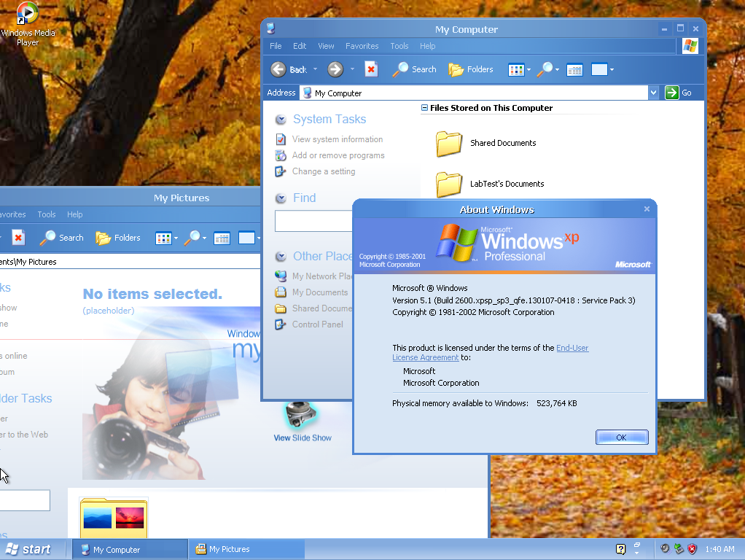Click table-list layout icon in My Pictures toolbar
The width and height of the screenshot is (745, 560).
tap(222, 238)
